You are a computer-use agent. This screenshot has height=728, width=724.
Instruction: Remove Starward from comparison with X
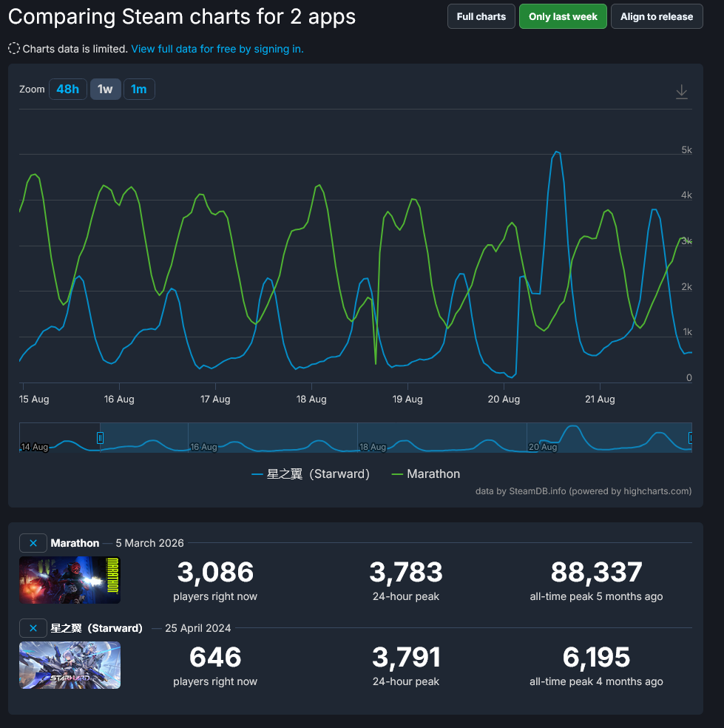point(33,628)
